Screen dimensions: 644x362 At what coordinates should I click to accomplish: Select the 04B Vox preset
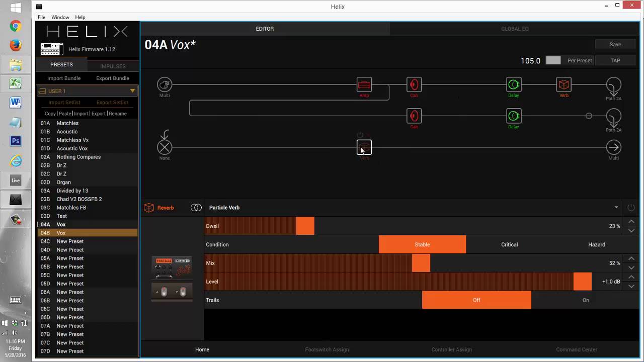[x=88, y=233]
